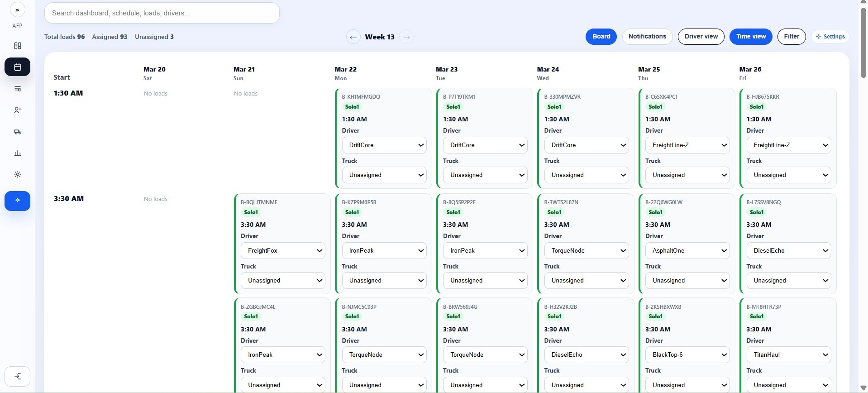Click the search dashboard input field
868x393 pixels.
pyautogui.click(x=162, y=13)
